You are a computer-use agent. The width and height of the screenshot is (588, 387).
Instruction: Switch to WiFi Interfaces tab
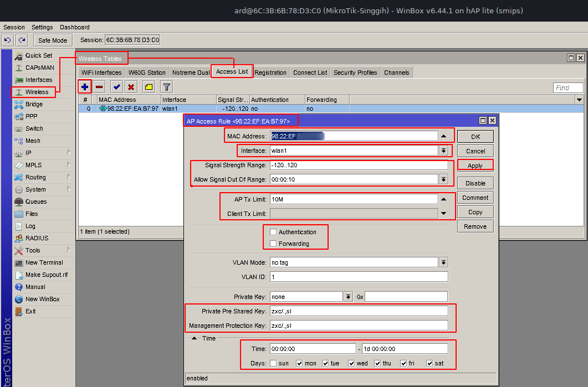pyautogui.click(x=101, y=73)
